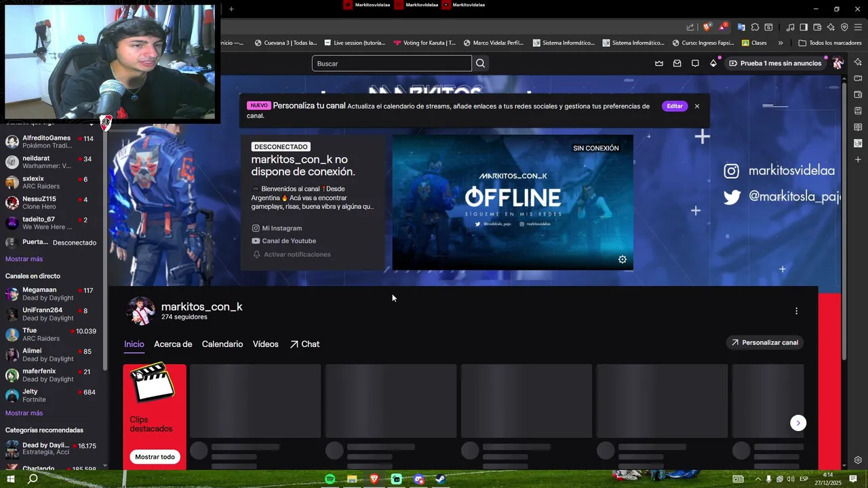Open tadeito_67 channel in sidebar
The width and height of the screenshot is (868, 488).
click(x=51, y=223)
